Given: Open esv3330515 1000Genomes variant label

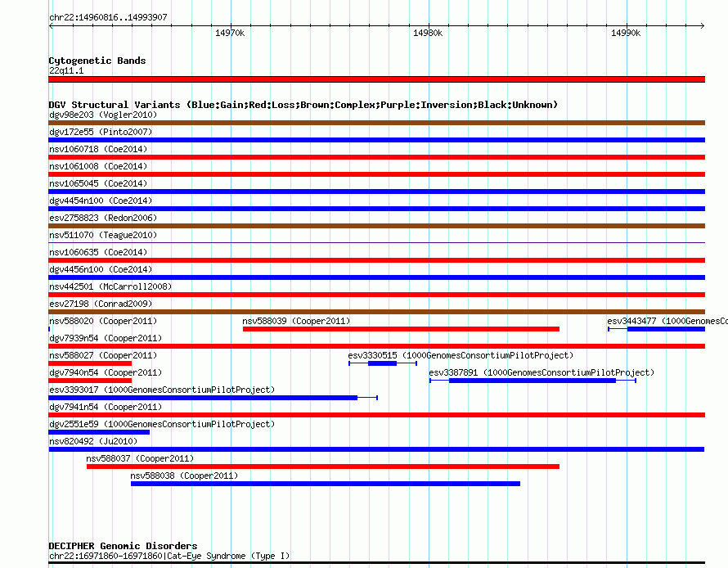Looking at the screenshot, I should tap(461, 355).
